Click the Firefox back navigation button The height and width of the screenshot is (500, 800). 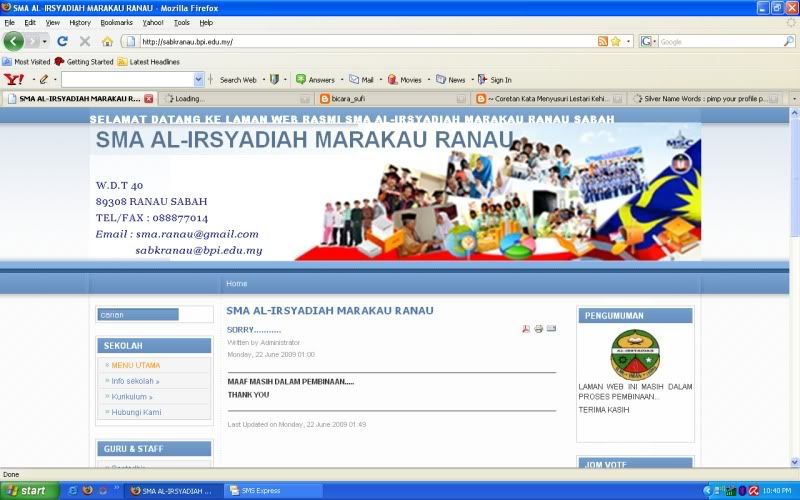click(14, 41)
